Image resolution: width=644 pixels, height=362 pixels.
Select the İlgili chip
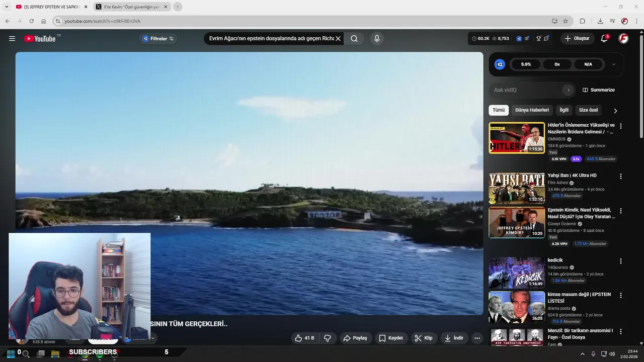[x=564, y=110]
